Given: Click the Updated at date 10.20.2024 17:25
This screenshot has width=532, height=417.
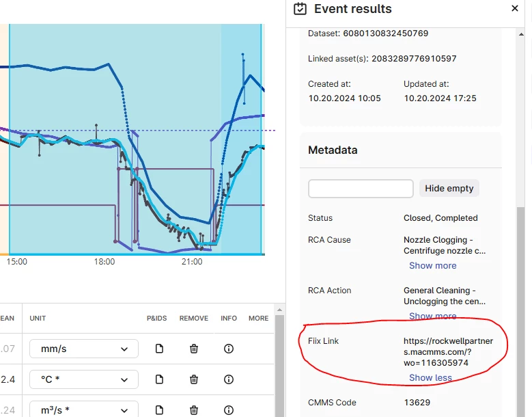Looking at the screenshot, I should click(440, 98).
